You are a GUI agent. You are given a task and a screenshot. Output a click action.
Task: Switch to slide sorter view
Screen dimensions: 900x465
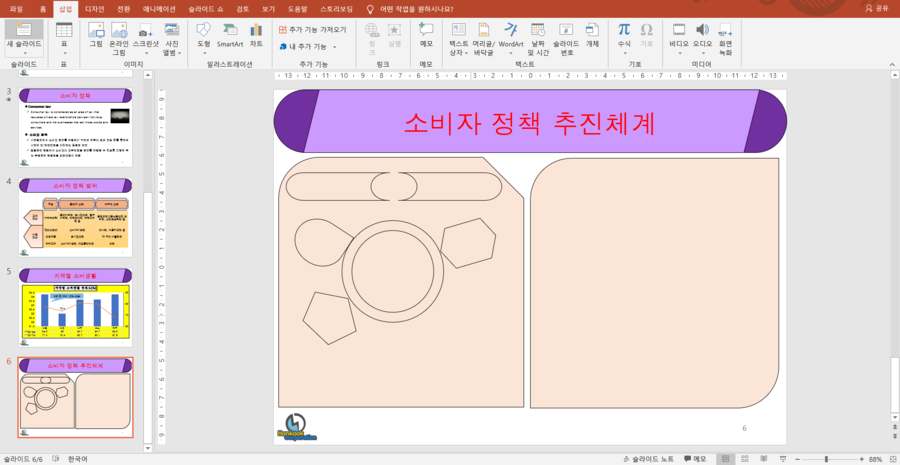(x=744, y=459)
